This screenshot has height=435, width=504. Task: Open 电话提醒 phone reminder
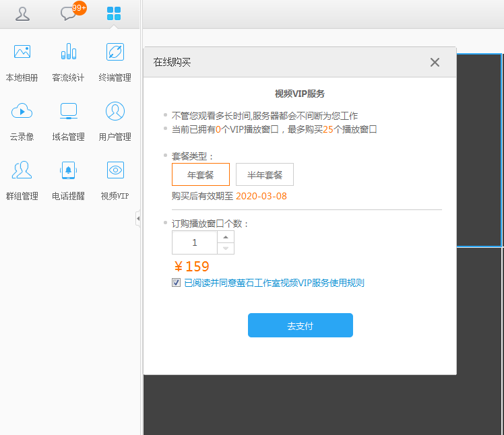click(x=68, y=170)
